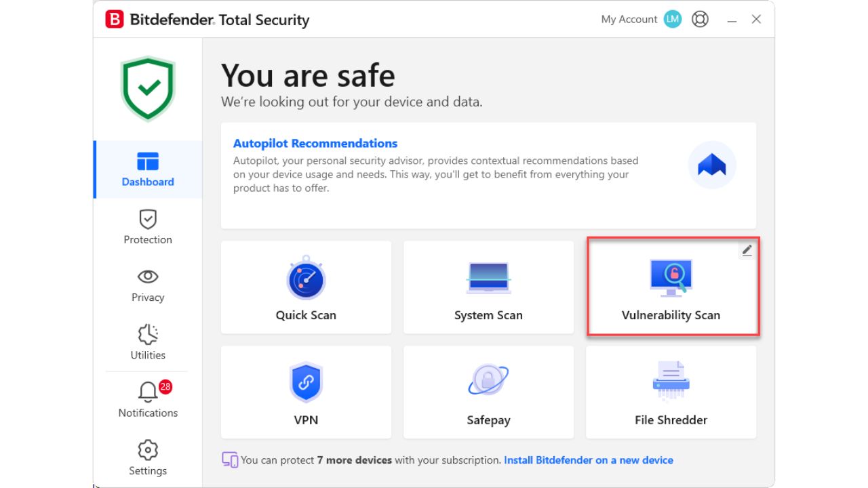Click Install Bitdefender on a new device
Screen dimensions: 868x488
pyautogui.click(x=588, y=460)
